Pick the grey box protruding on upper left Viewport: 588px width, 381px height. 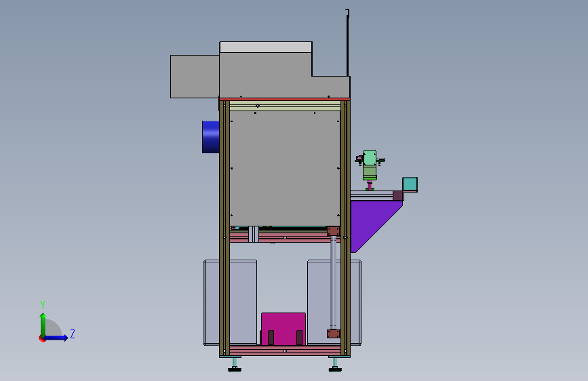[x=195, y=77]
